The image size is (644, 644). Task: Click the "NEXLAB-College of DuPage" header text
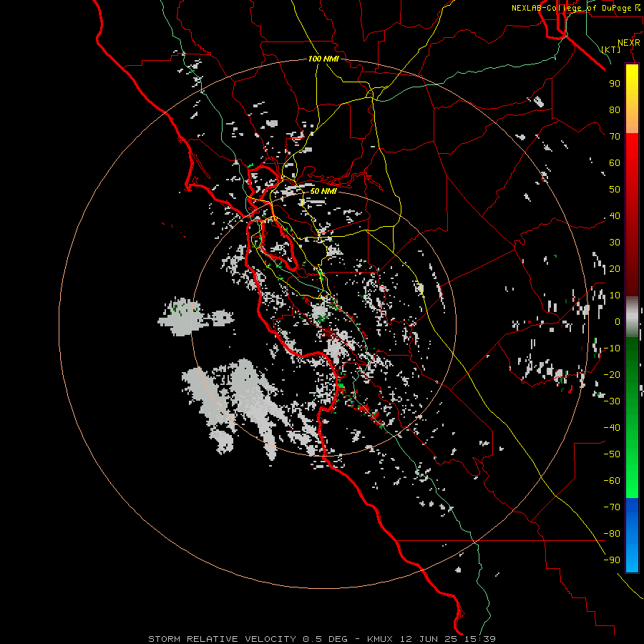click(571, 8)
